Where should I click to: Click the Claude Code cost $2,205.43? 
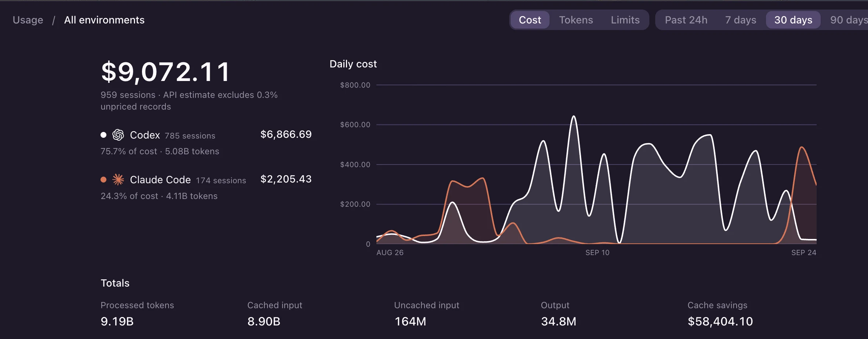286,179
